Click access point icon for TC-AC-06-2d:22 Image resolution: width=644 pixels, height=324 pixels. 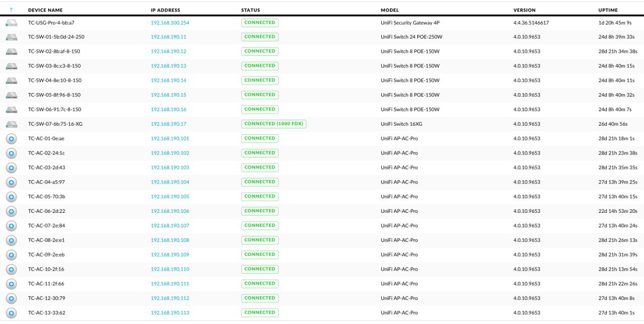tap(11, 211)
